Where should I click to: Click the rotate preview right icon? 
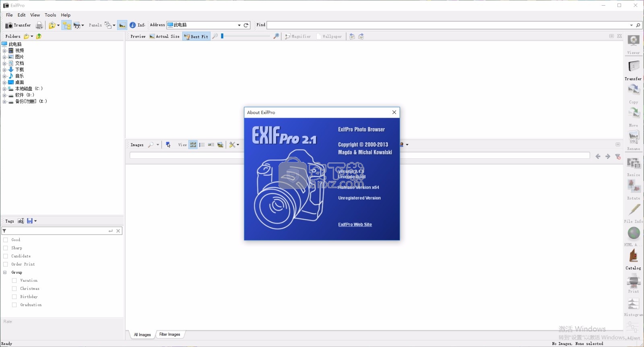pyautogui.click(x=361, y=36)
